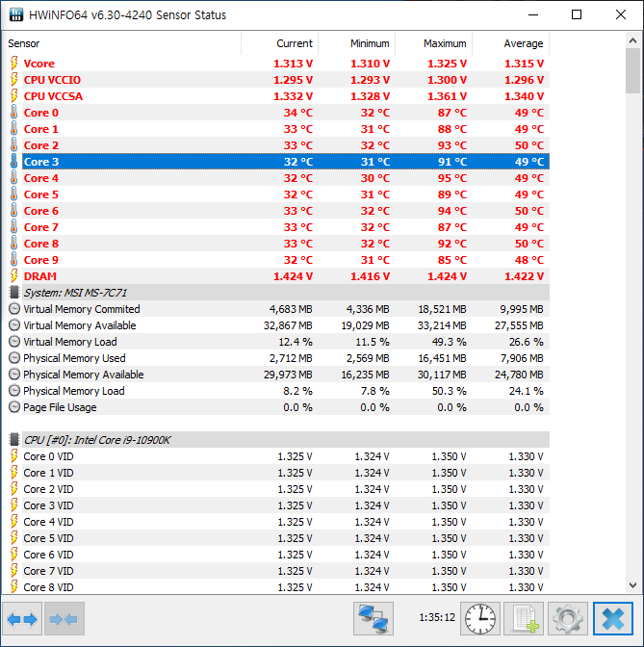Click Physical Memory Used maximum 16,451 MB
This screenshot has height=647, width=644.
442,358
